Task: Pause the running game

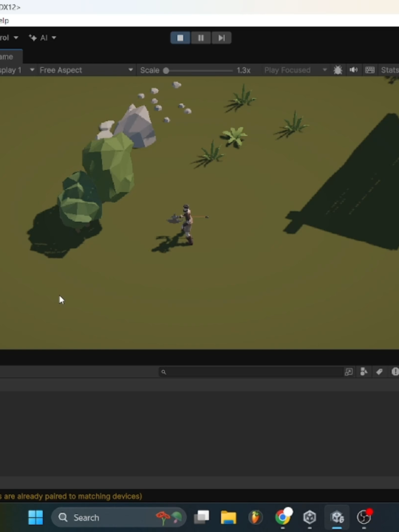Action: [201, 38]
